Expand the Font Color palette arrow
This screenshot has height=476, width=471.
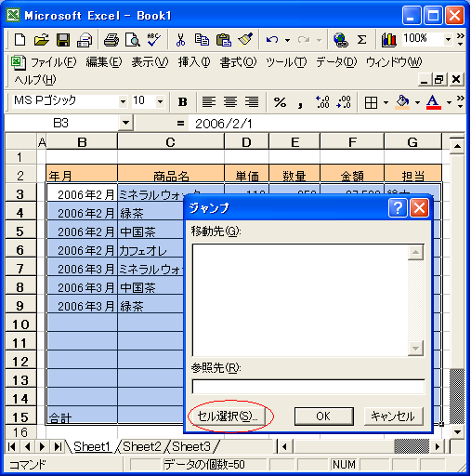449,102
